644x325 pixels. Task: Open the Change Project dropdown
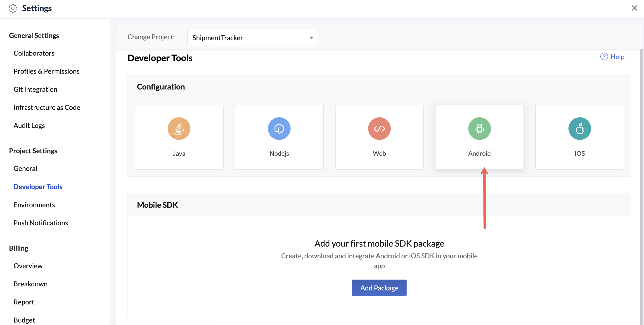(252, 38)
